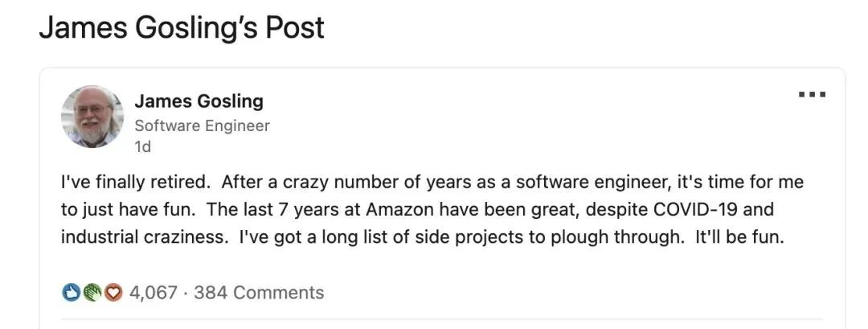Click the phrase "just have fun" in the post
Screen dimensions: 868x329
(134, 210)
